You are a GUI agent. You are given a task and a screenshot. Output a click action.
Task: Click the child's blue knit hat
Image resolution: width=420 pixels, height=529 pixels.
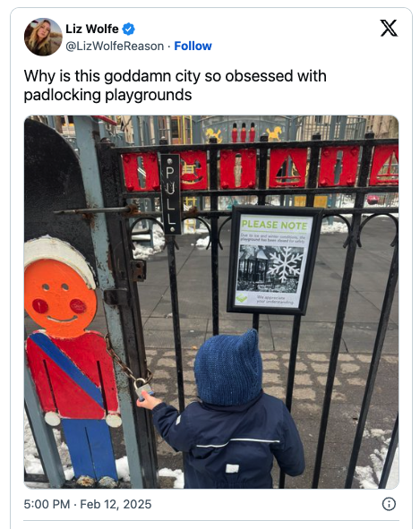228,367
